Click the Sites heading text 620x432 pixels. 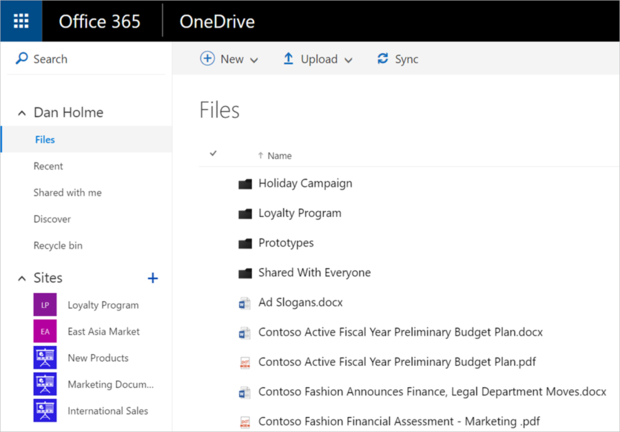click(48, 278)
